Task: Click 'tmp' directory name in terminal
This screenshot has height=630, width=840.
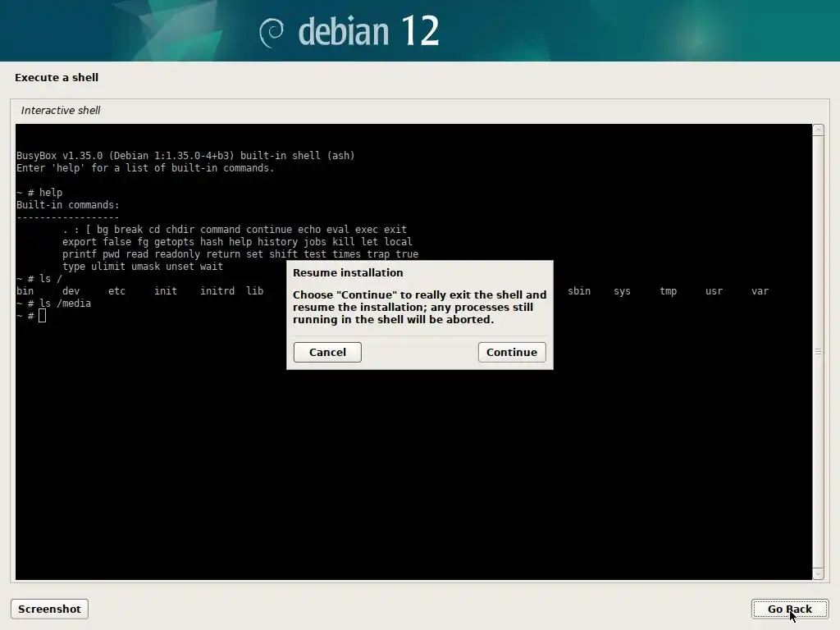Action: tap(668, 291)
